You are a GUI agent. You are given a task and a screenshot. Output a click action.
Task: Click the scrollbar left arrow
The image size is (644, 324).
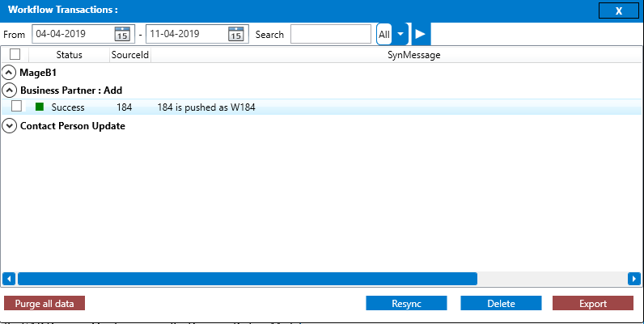pos(9,279)
